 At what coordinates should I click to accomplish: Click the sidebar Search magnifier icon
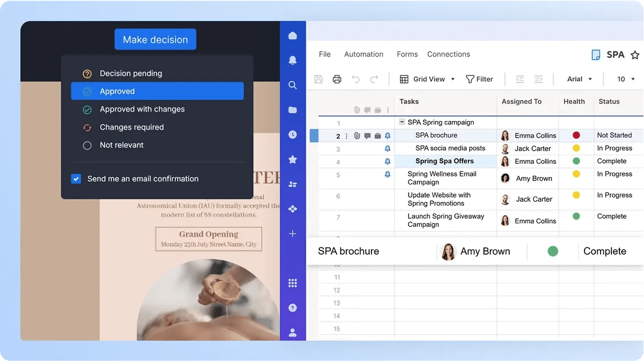(293, 85)
